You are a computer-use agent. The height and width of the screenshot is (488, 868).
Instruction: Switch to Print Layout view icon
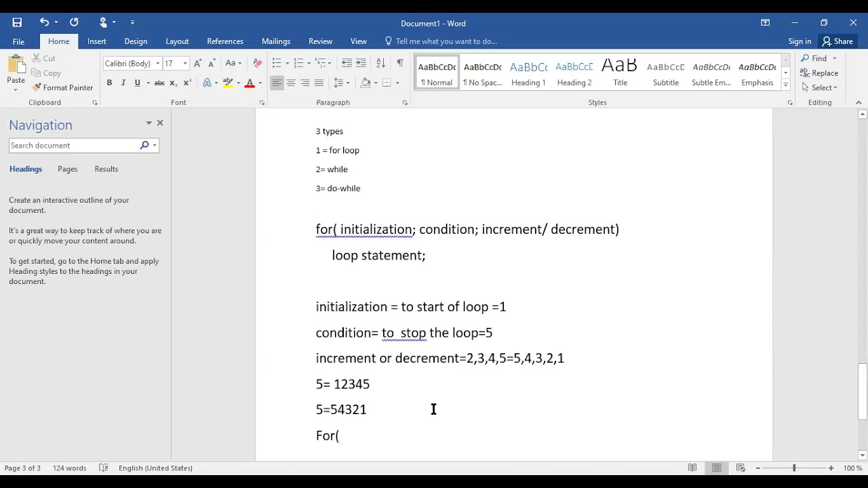[x=717, y=468]
